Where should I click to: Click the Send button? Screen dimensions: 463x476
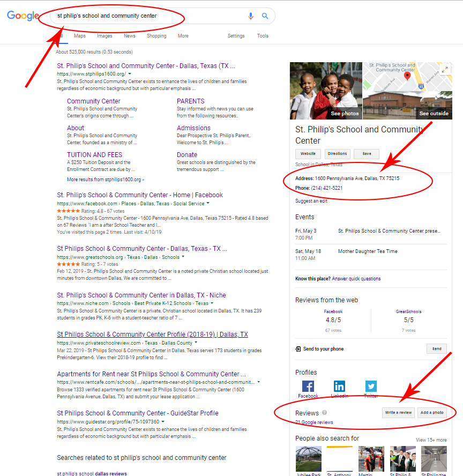coord(437,349)
